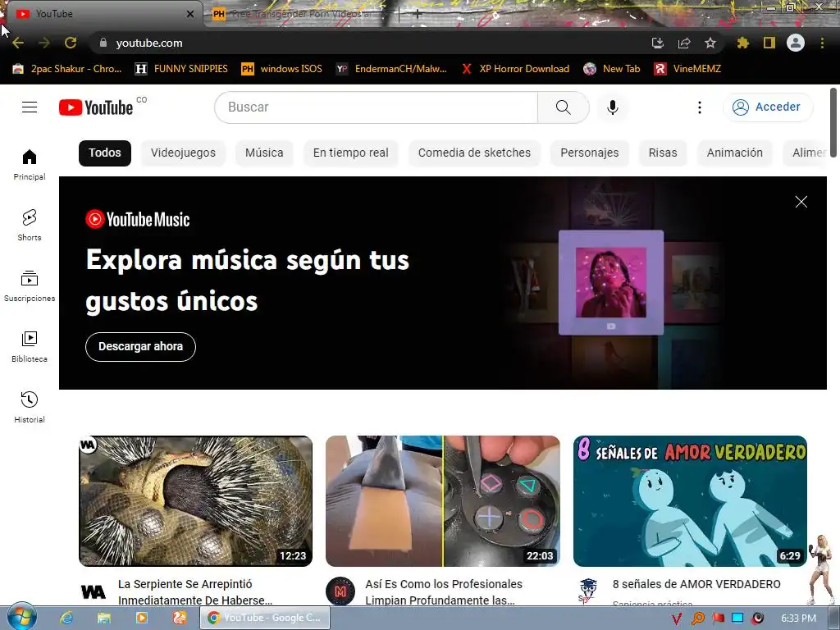Open the 8 señales de amor verdadero thumbnail

(690, 501)
